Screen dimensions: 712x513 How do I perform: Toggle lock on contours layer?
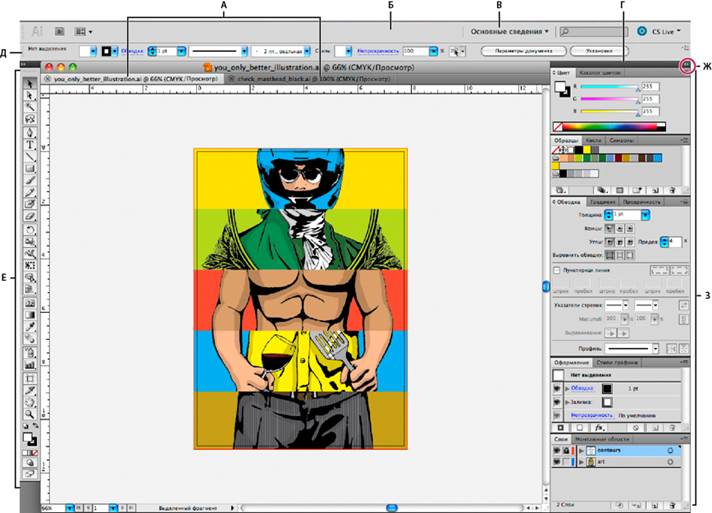[x=566, y=450]
